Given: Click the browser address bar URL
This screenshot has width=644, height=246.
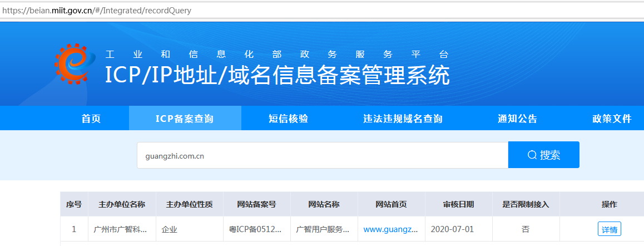Looking at the screenshot, I should (x=97, y=10).
